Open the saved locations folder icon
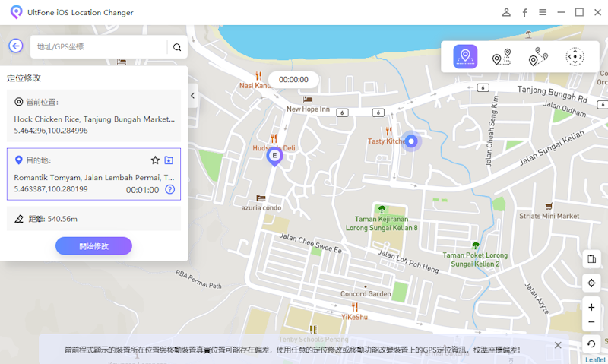 pos(169,160)
